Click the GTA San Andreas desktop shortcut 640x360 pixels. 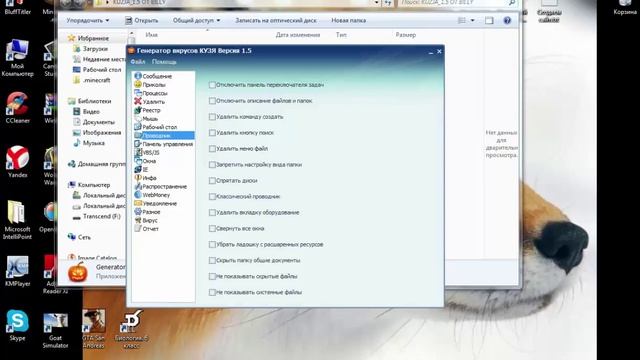click(93, 329)
